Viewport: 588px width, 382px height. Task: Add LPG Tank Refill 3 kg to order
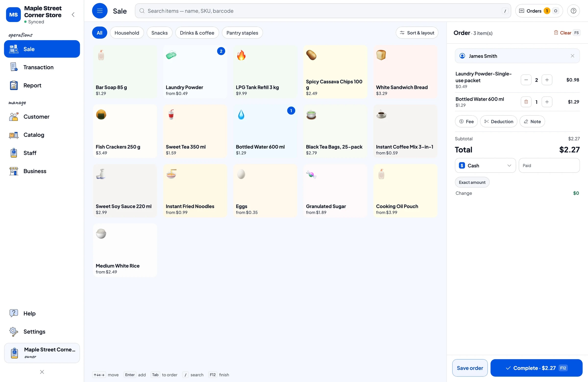[x=265, y=72]
